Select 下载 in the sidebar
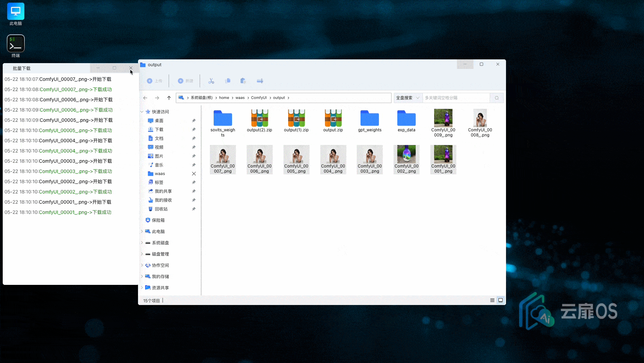Screen dimensions: 644x363 [159, 130]
